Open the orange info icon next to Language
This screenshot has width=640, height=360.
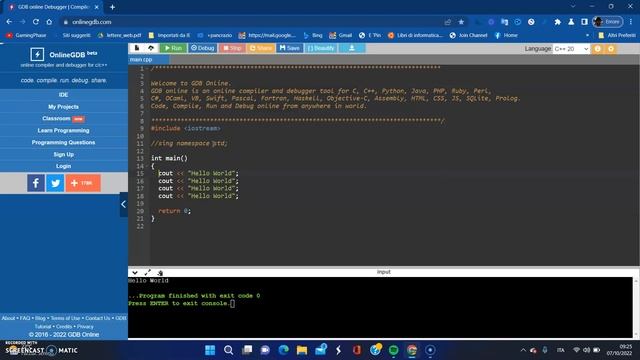tap(598, 49)
